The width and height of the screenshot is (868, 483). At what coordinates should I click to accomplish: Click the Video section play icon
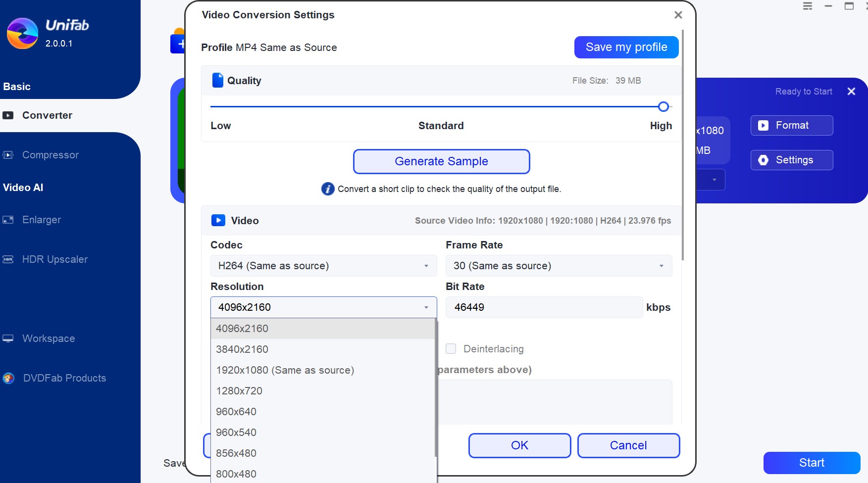218,220
